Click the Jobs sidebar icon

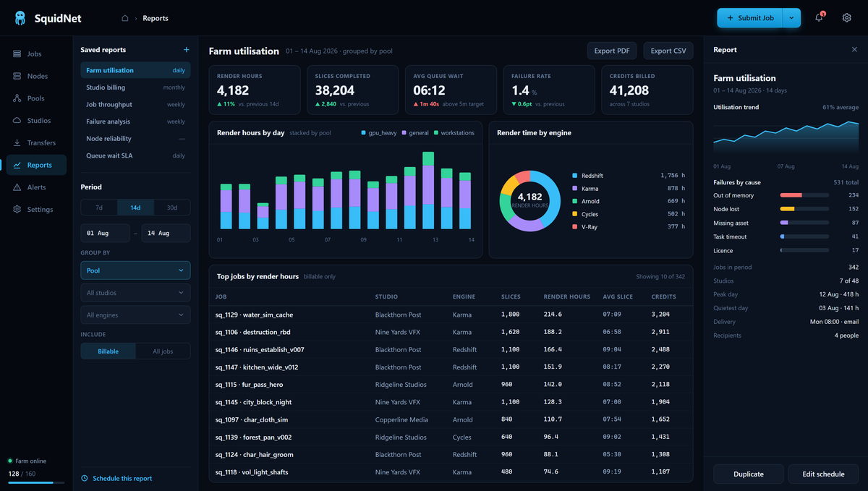tap(17, 54)
